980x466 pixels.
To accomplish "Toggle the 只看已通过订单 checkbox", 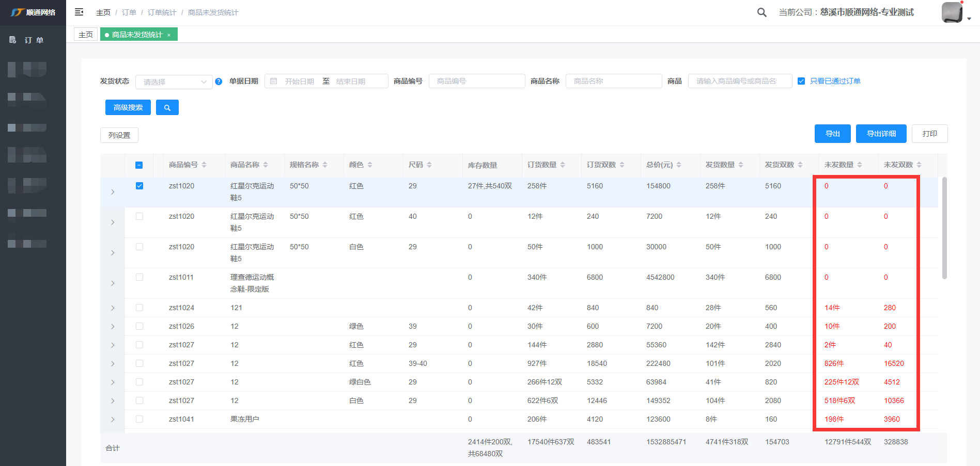I will click(801, 81).
